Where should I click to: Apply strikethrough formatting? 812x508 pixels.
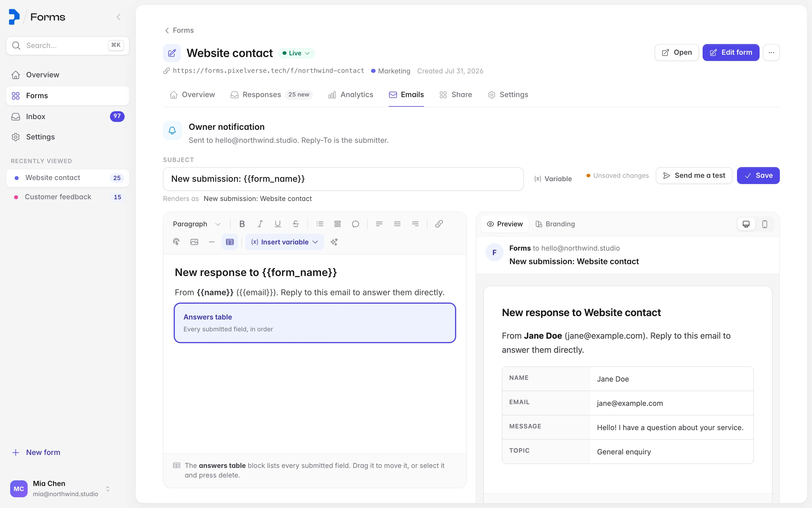pos(295,224)
